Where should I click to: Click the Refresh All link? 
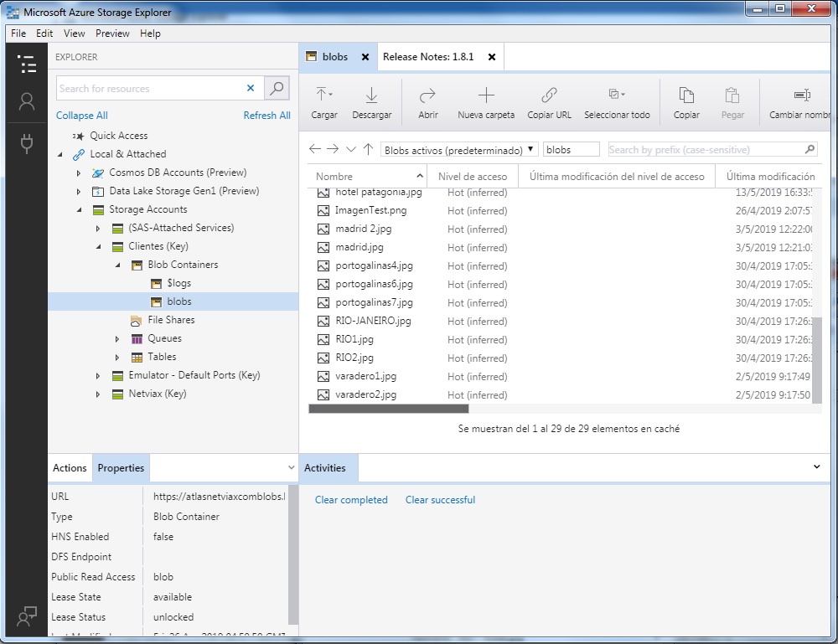point(266,116)
